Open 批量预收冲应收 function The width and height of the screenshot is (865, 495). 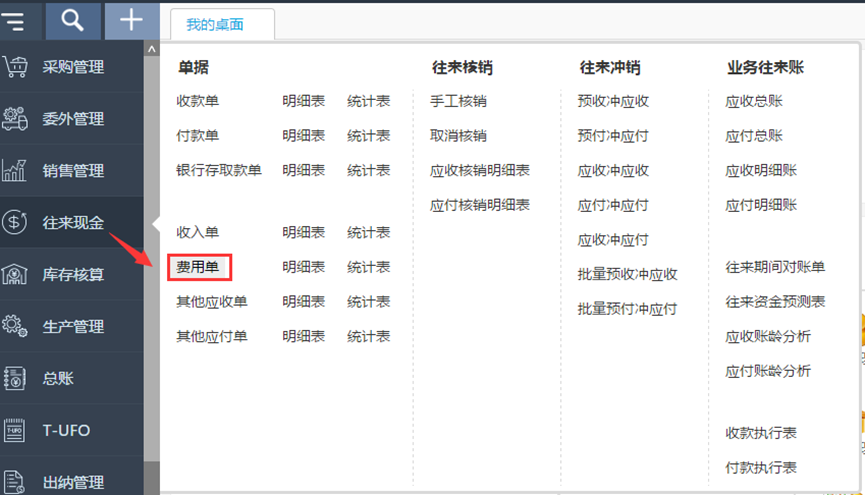pos(627,274)
